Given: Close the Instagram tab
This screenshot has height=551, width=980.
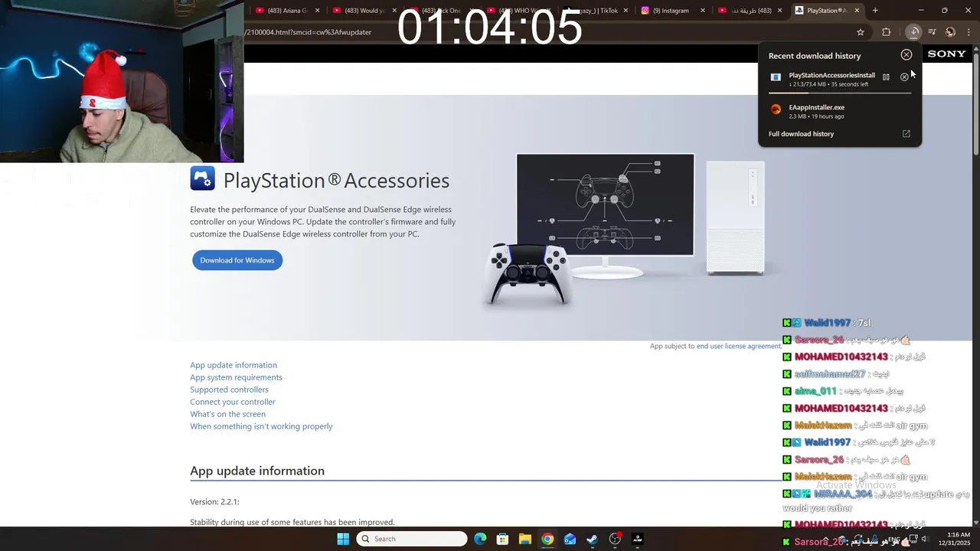Looking at the screenshot, I should click(704, 11).
